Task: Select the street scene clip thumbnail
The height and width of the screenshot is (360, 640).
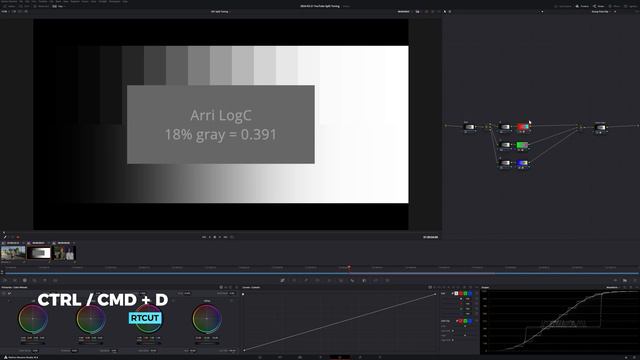Action: coord(13,253)
